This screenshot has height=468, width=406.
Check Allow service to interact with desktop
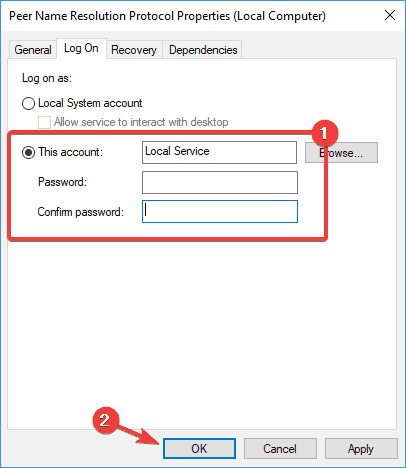point(44,122)
